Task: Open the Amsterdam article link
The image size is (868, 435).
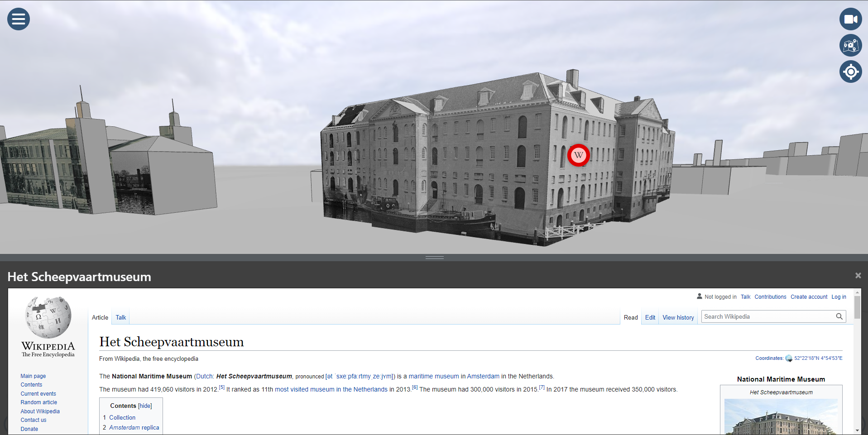Action: pyautogui.click(x=483, y=377)
